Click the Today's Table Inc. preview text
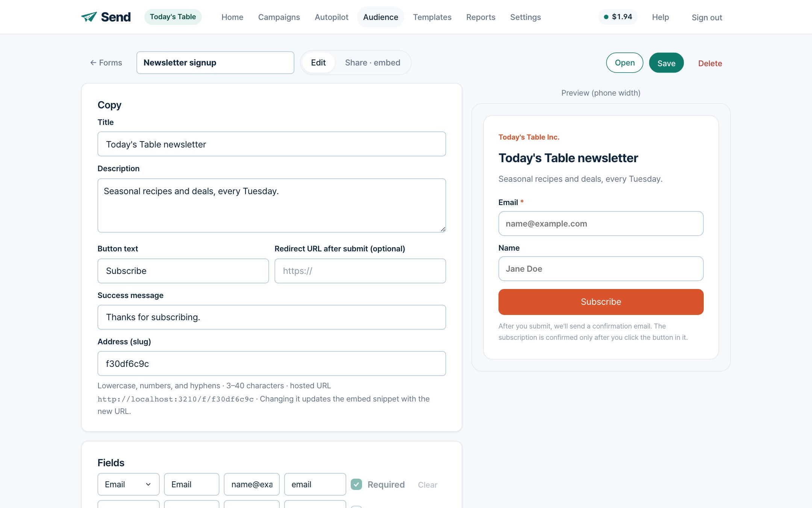 [529, 137]
